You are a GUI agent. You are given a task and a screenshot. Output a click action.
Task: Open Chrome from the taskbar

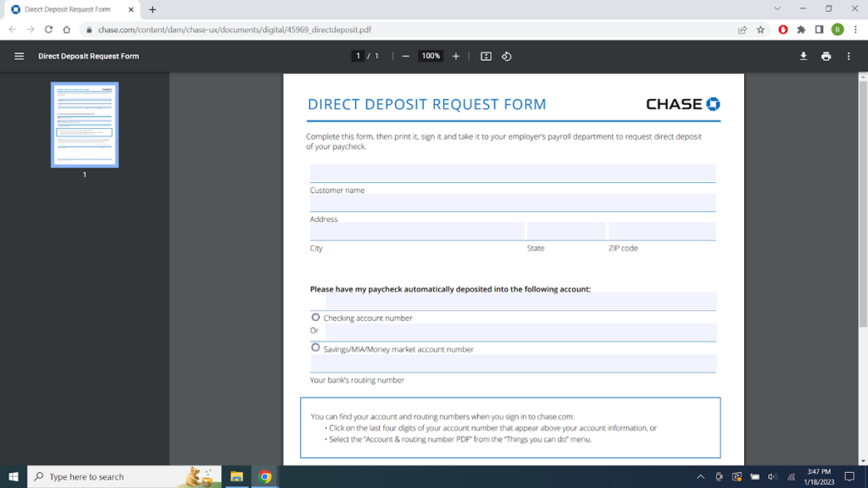point(264,476)
